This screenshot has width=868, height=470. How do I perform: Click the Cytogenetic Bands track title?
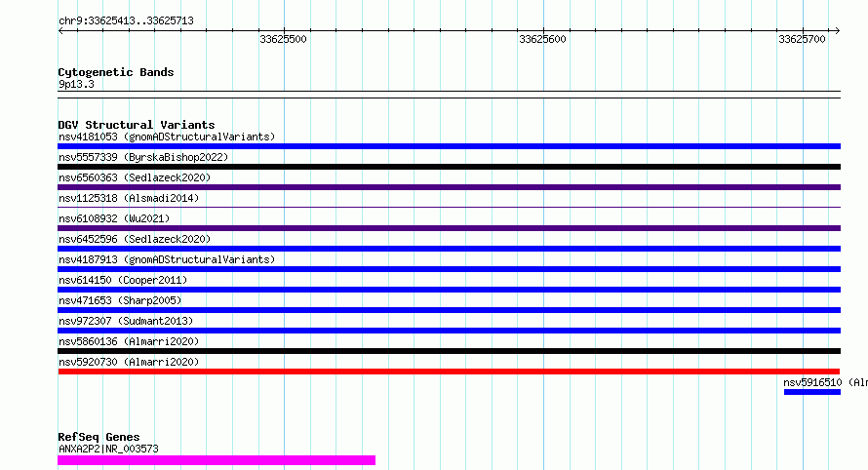pyautogui.click(x=116, y=72)
